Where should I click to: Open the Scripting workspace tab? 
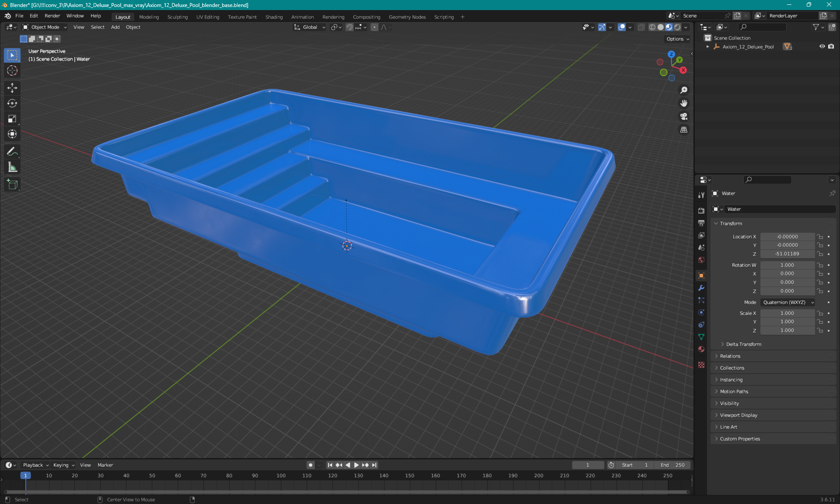(x=444, y=16)
